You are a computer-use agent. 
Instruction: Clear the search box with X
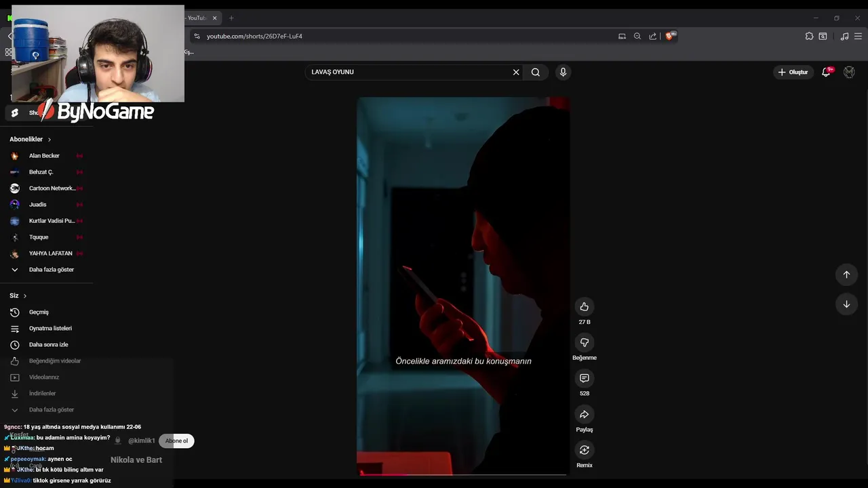pos(516,72)
